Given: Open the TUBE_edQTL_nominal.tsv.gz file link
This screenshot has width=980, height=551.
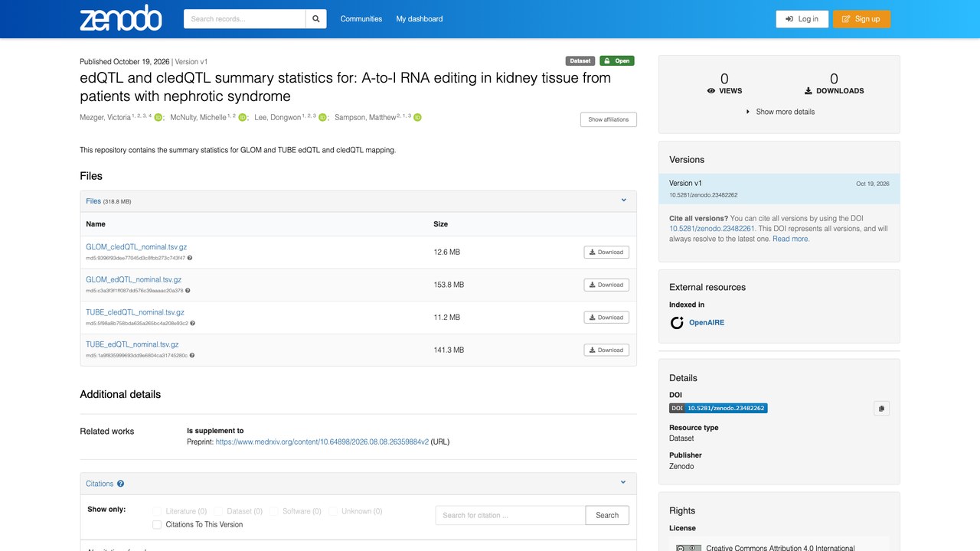Looking at the screenshot, I should coord(132,345).
